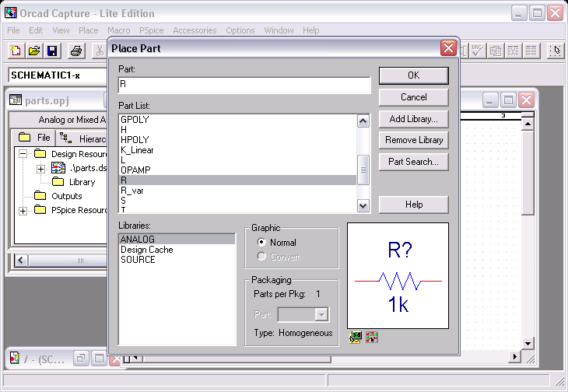Click the layout footprint icon under part preview
The image size is (568, 392).
[x=372, y=337]
